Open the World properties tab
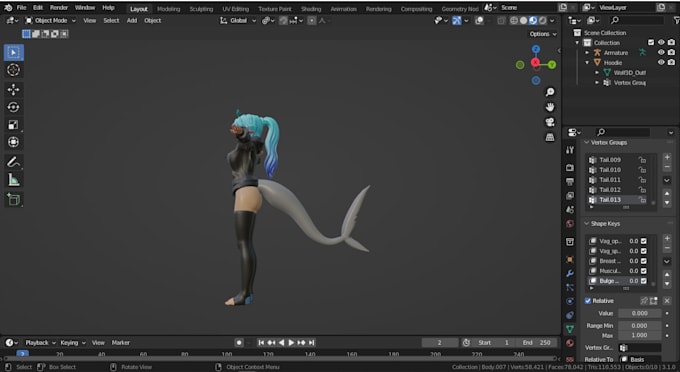680x372 pixels. tap(570, 224)
